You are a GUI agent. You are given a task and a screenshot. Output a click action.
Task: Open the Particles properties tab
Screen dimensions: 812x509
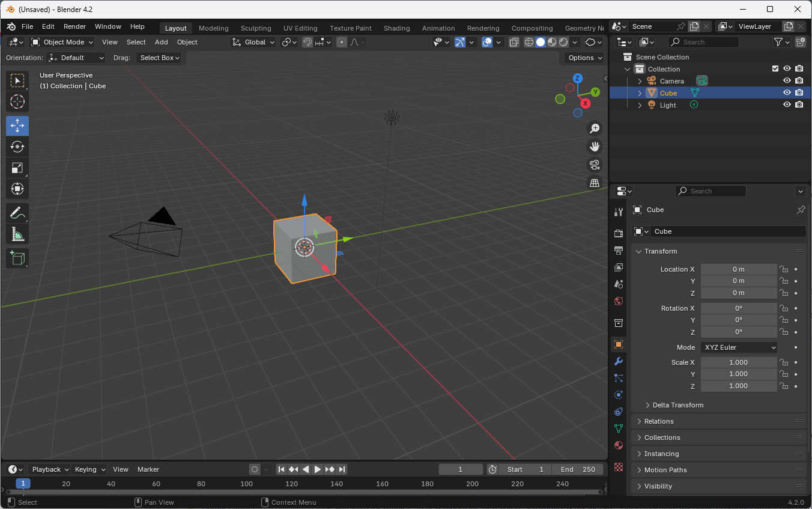[x=619, y=378]
